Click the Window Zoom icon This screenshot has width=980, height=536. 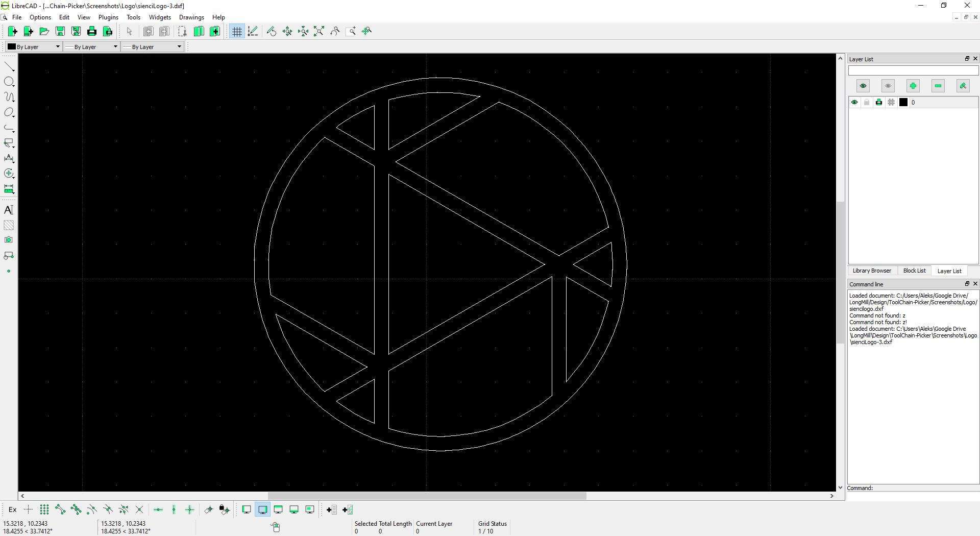click(351, 32)
